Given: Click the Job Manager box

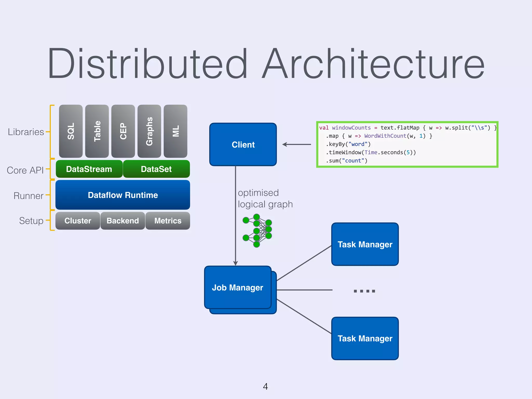Looking at the screenshot, I should click(238, 288).
